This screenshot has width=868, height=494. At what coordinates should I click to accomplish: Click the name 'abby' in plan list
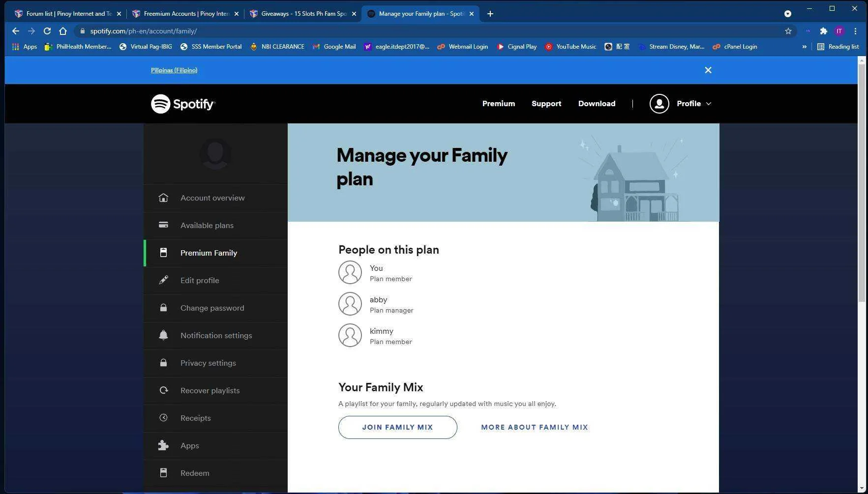point(378,300)
